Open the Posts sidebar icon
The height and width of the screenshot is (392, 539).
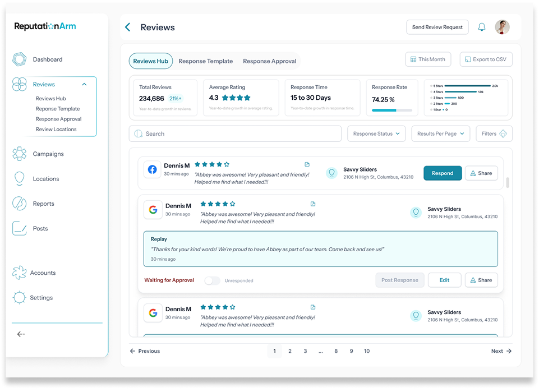pyautogui.click(x=20, y=228)
